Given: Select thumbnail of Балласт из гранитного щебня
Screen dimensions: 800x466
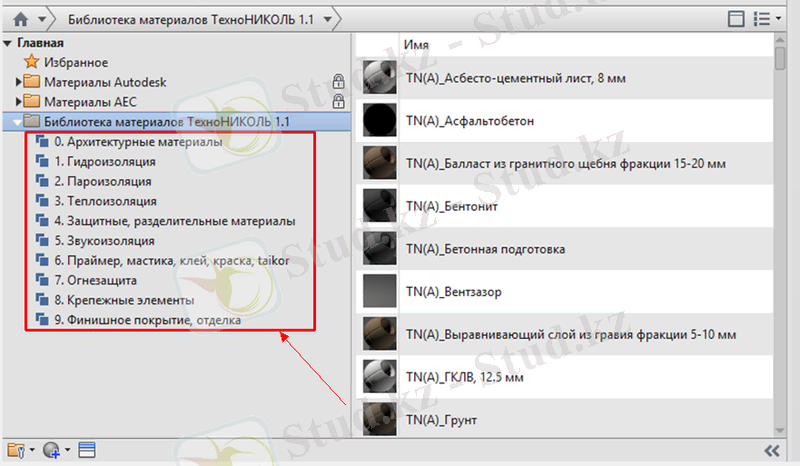Looking at the screenshot, I should [x=379, y=163].
